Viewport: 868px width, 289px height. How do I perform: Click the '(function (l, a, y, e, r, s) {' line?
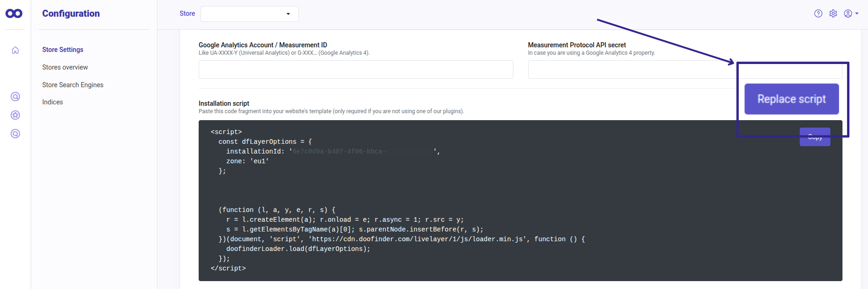coord(277,210)
